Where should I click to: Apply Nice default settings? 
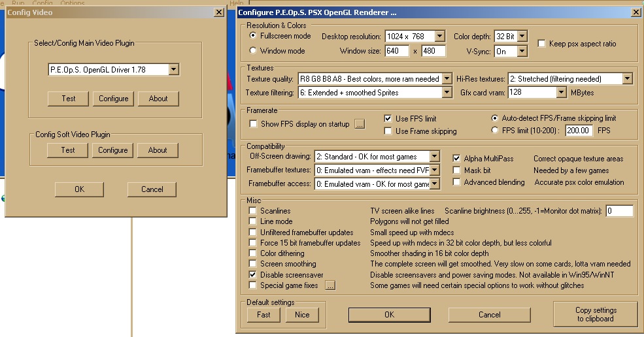(302, 315)
